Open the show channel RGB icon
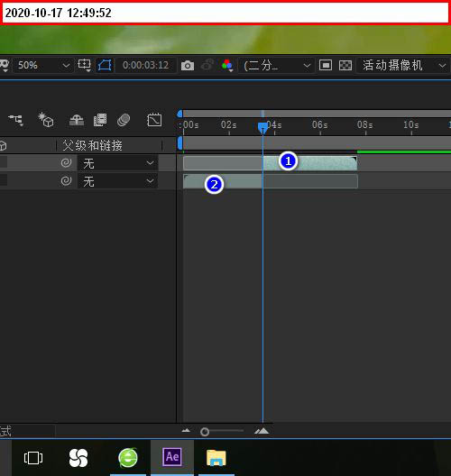 pos(227,65)
